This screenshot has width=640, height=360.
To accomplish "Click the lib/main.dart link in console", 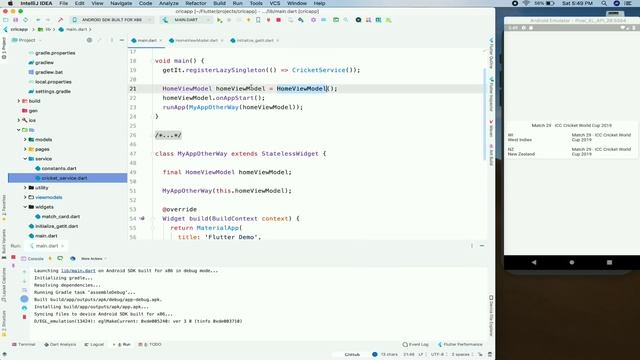I will [78, 271].
